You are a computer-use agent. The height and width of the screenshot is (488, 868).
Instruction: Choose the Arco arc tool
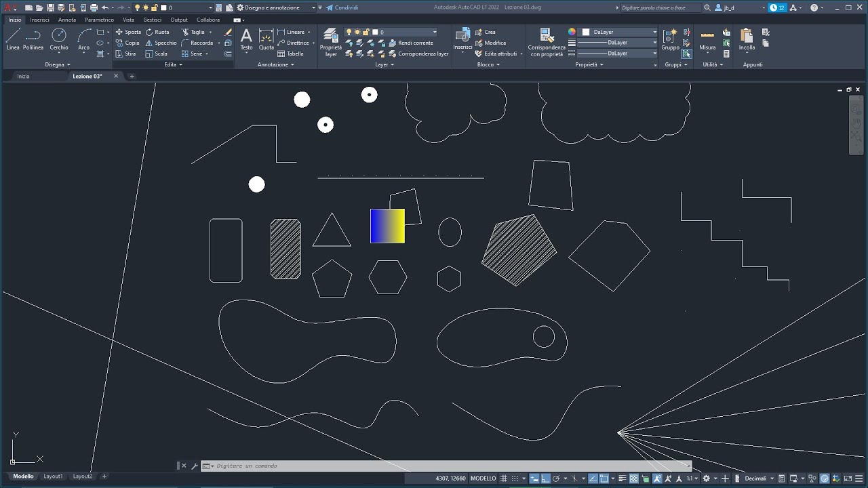tap(84, 39)
